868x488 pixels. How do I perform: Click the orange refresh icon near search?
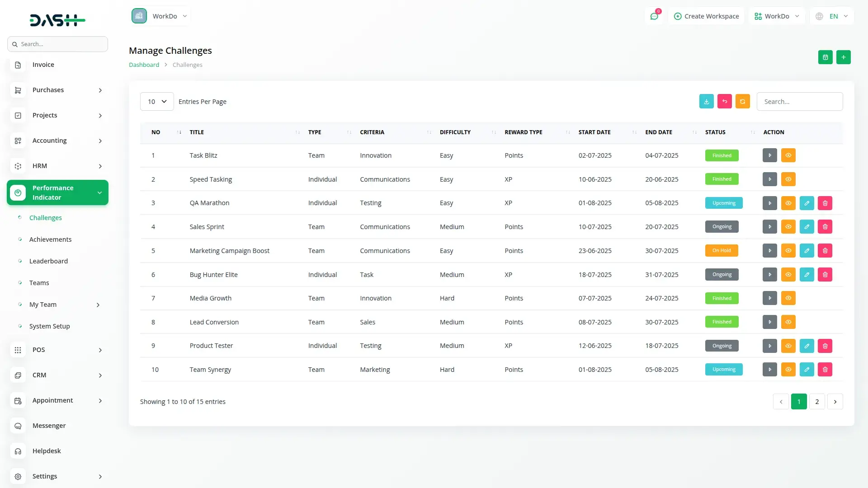point(742,102)
